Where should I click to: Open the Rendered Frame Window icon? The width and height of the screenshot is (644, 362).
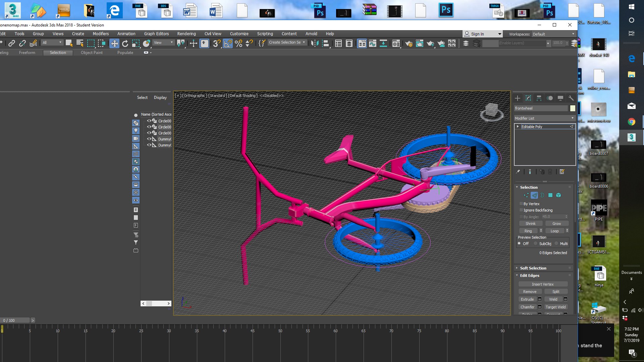coord(420,43)
